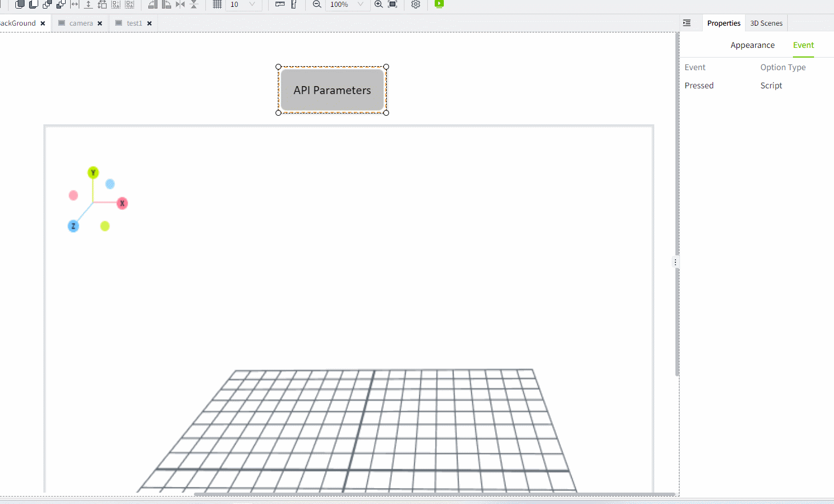Select the horizontal flip tool
The height and width of the screenshot is (504, 834).
[179, 5]
